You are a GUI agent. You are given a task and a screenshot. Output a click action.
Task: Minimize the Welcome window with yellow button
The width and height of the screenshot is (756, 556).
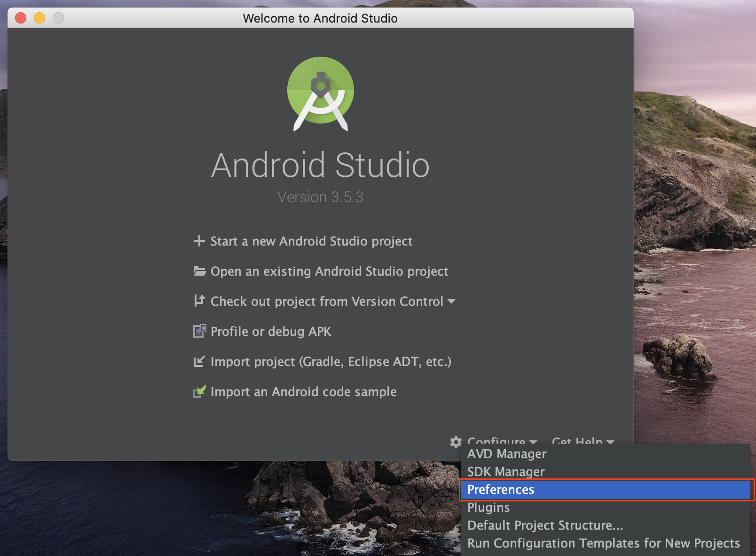[39, 18]
